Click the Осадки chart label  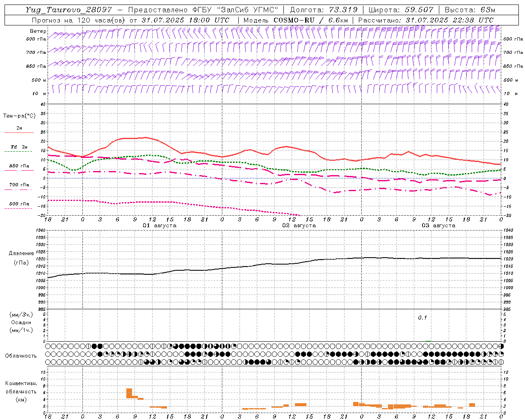click(21, 322)
